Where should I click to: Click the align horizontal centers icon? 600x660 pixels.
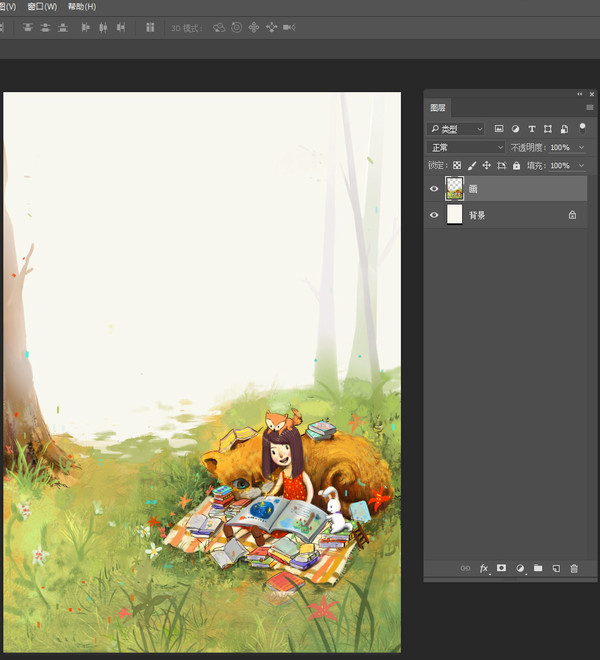[x=103, y=28]
